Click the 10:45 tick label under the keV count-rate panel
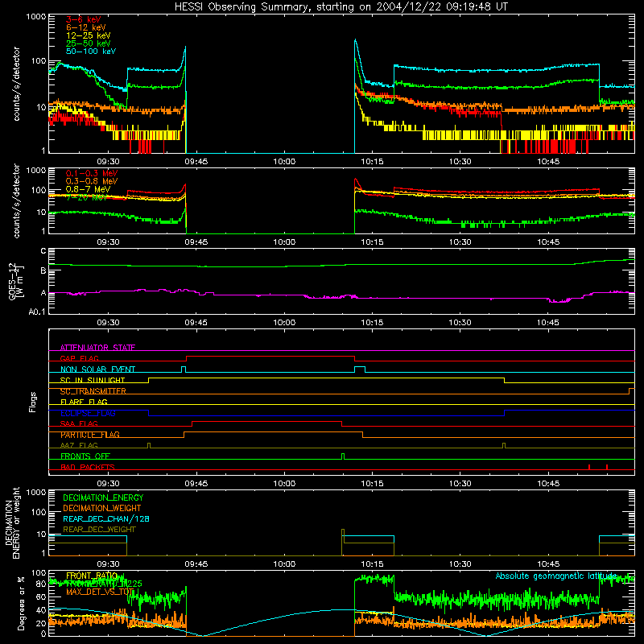Image resolution: width=644 pixels, height=644 pixels. coord(548,162)
